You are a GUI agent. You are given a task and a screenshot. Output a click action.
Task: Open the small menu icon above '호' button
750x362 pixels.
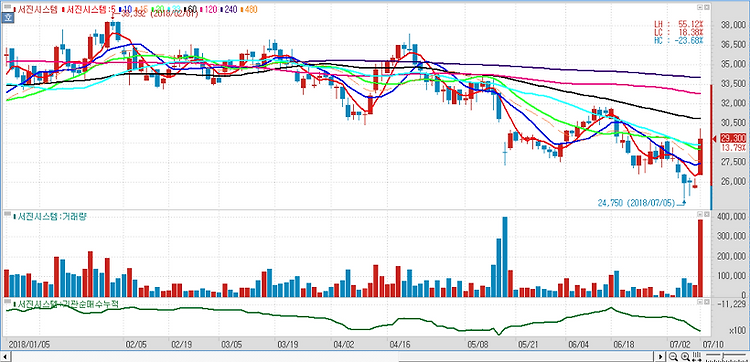(8, 7)
